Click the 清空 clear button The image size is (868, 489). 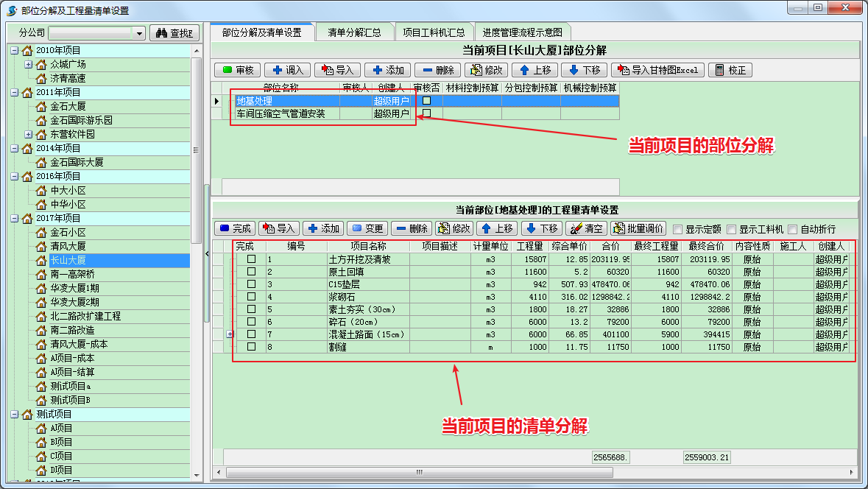[x=586, y=229]
